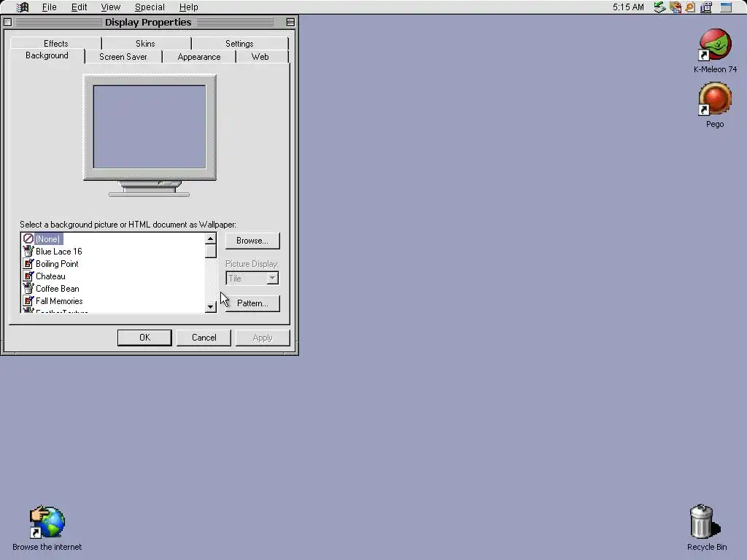
Task: Confirm with the OK button
Action: click(x=144, y=338)
